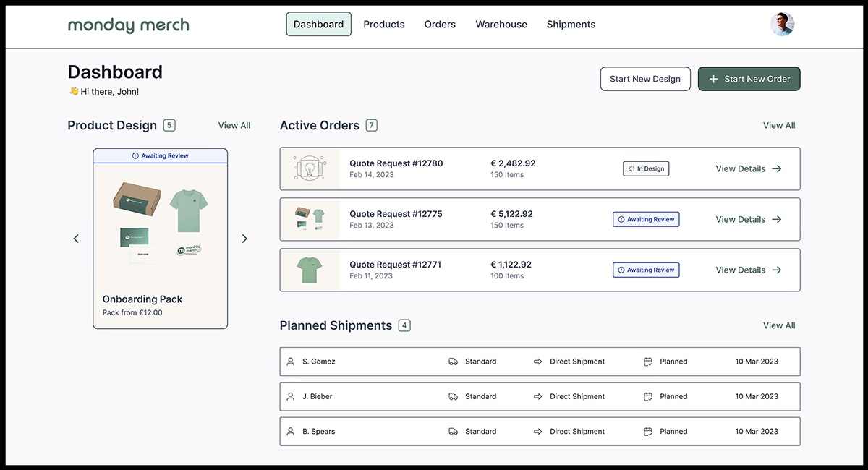Click the In Design status badge
Image resolution: width=868 pixels, height=470 pixels.
click(646, 168)
